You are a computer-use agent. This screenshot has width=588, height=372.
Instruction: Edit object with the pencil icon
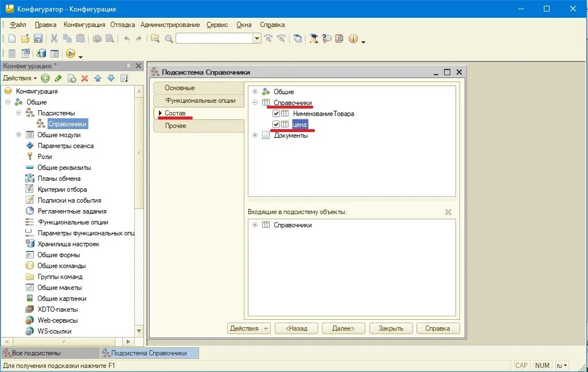pyautogui.click(x=58, y=78)
